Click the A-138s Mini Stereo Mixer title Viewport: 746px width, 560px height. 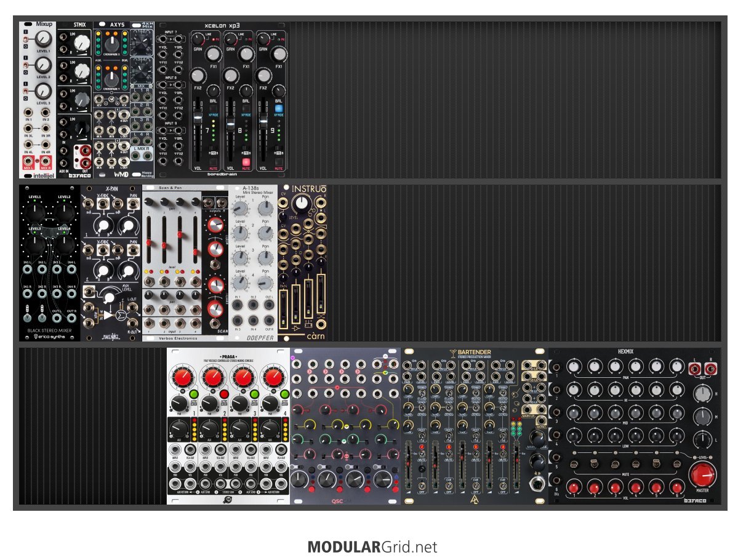pos(257,191)
